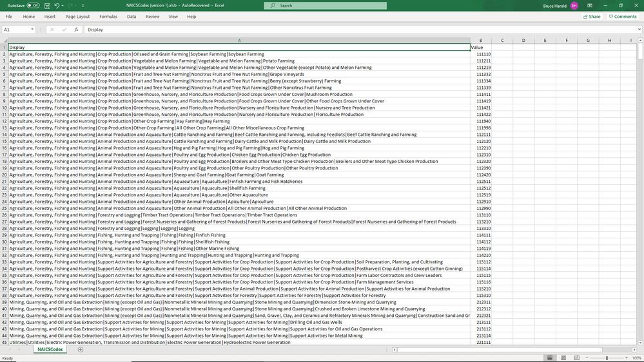The height and width of the screenshot is (362, 644).
Task: Open the Help tab
Action: click(x=191, y=17)
